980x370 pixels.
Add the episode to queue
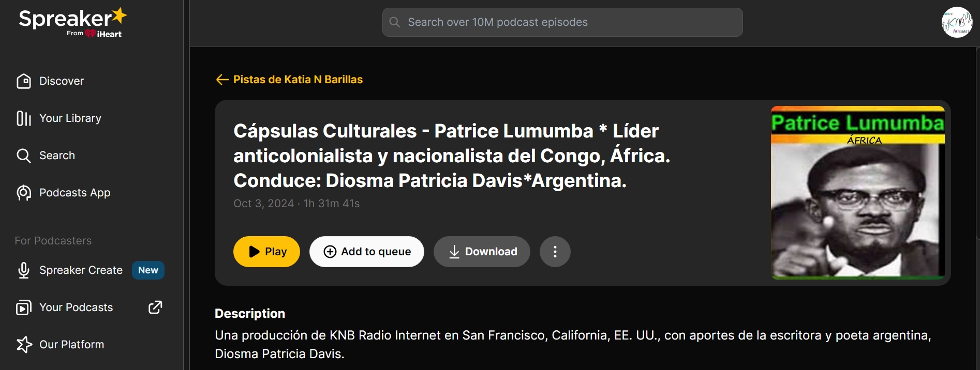tap(367, 252)
